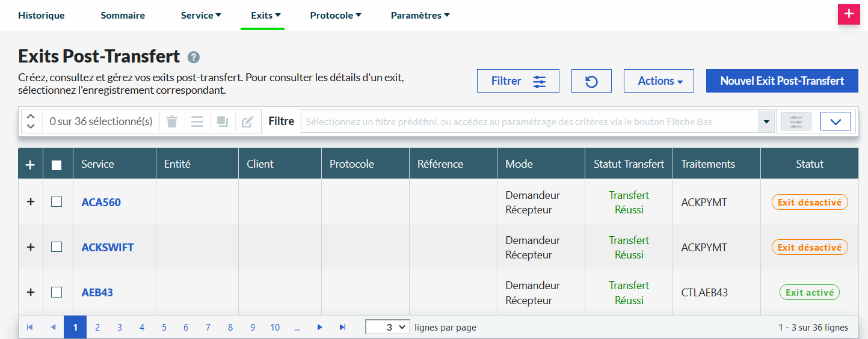Change the lines per page selector

387,327
